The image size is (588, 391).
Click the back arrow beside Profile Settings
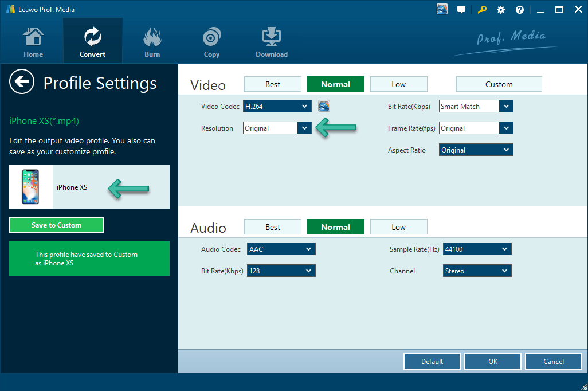[x=22, y=81]
